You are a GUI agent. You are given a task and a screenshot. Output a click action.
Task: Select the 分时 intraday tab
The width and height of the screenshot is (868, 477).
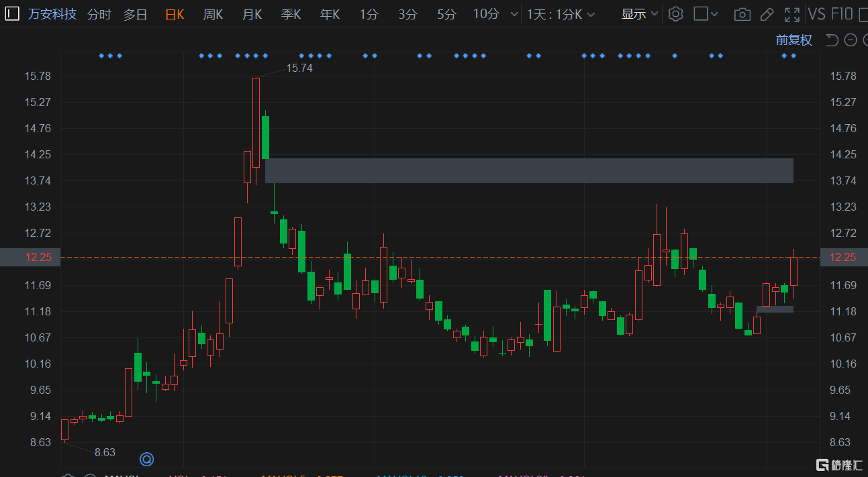click(99, 14)
